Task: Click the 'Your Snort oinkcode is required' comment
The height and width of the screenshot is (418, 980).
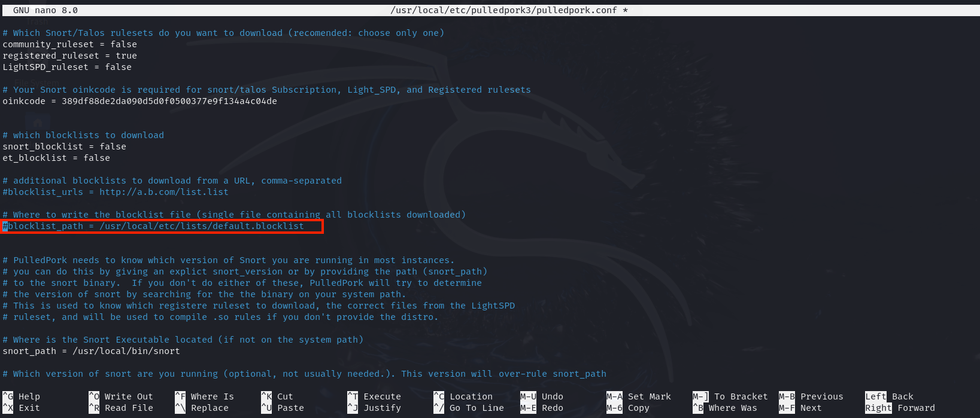Action: click(x=266, y=90)
